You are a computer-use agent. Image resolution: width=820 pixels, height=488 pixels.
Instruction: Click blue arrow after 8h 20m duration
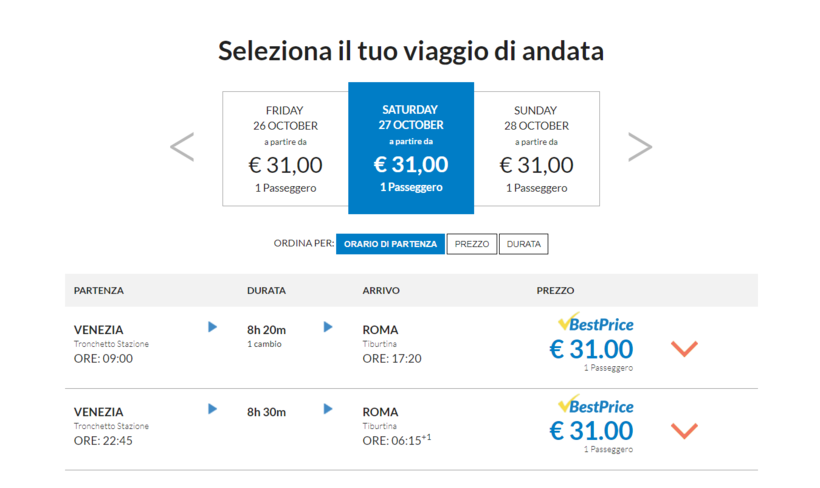[x=328, y=327]
